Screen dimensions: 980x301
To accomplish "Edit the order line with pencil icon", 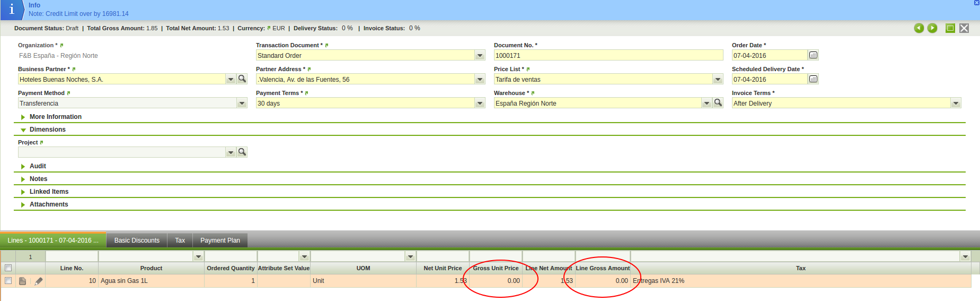I will click(x=39, y=281).
